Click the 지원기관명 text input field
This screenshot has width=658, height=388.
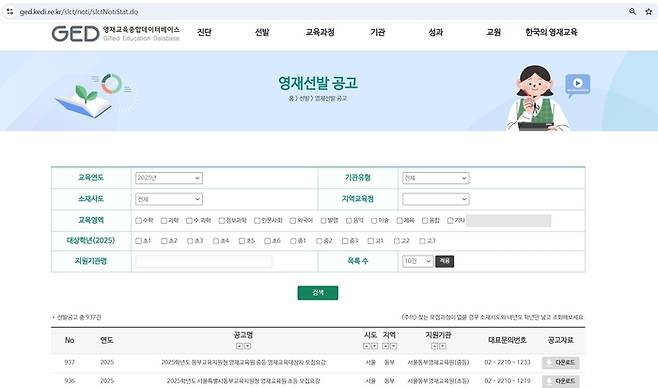(x=204, y=261)
